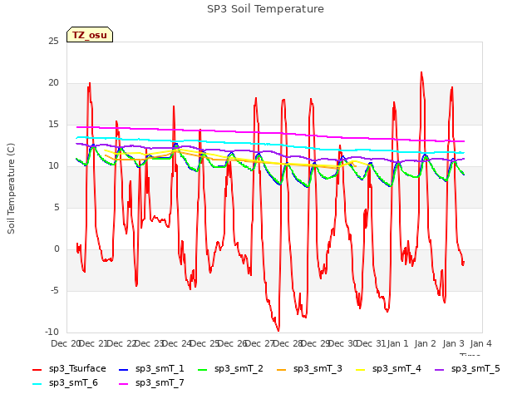Click the Soil Temperature (C) axis label
The image size is (532, 399).
(x=11, y=189)
